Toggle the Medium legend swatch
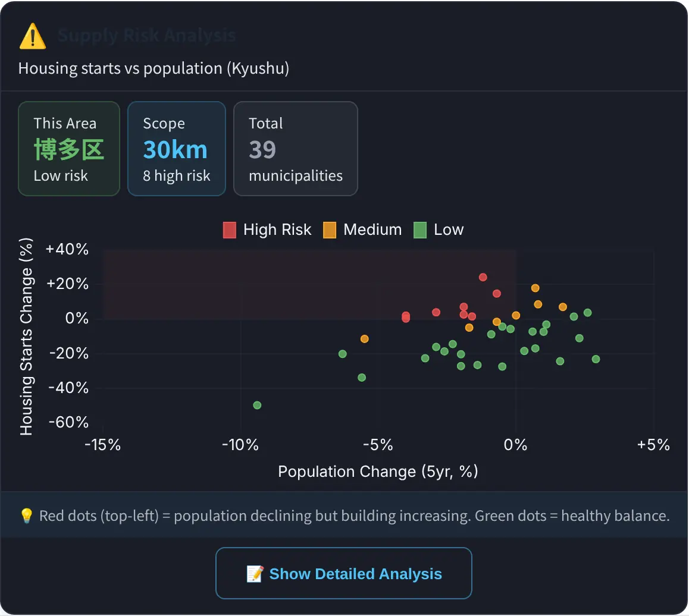Screen dimensions: 689x616 [x=330, y=230]
